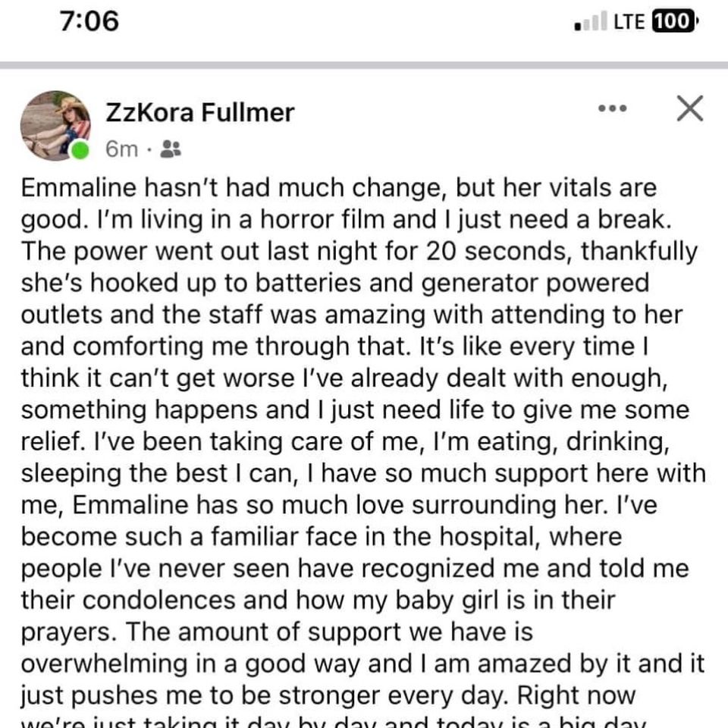
Task: Tap the 7:06 clock in status bar
Action: 89,21
